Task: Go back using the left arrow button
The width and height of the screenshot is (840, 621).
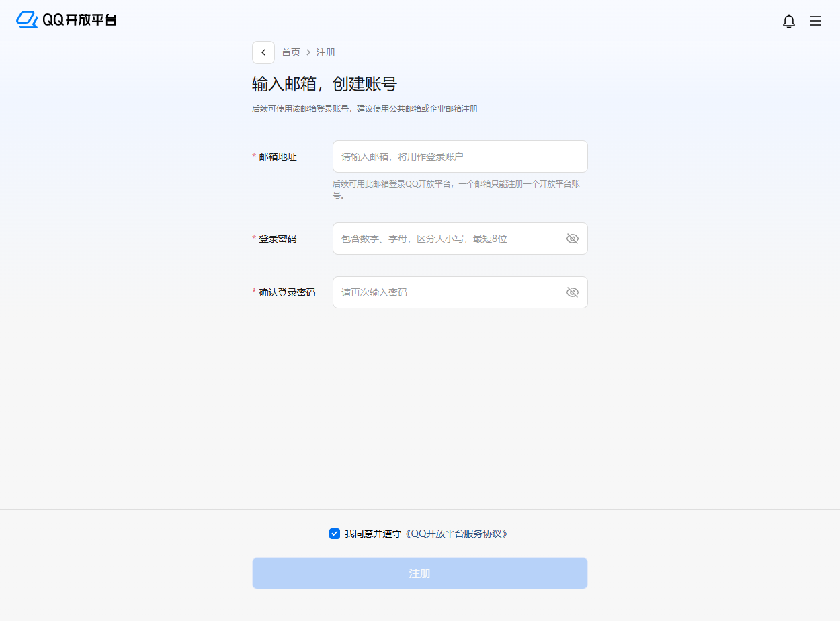Action: (x=263, y=52)
